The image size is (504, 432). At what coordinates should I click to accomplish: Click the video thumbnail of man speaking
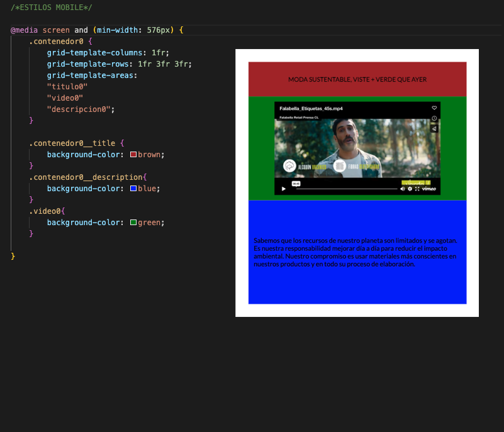pyautogui.click(x=357, y=148)
